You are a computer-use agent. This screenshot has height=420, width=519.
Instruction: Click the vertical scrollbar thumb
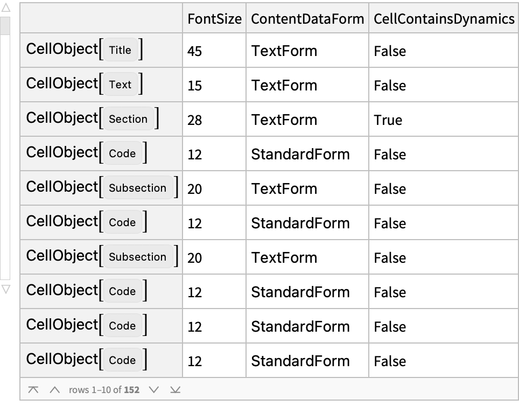5,26
